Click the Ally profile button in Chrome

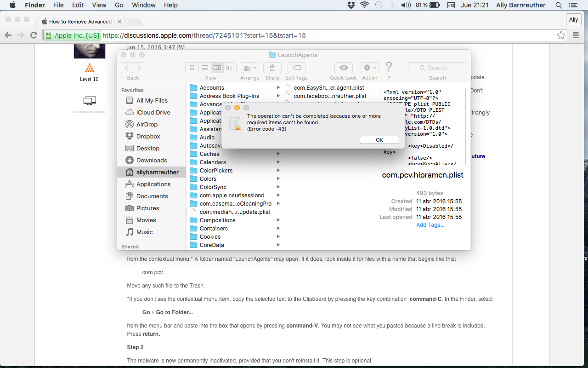(573, 20)
